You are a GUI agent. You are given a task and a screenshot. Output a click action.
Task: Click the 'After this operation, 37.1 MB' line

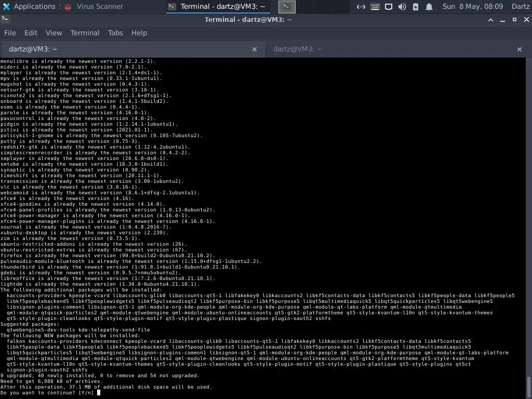(x=106, y=387)
